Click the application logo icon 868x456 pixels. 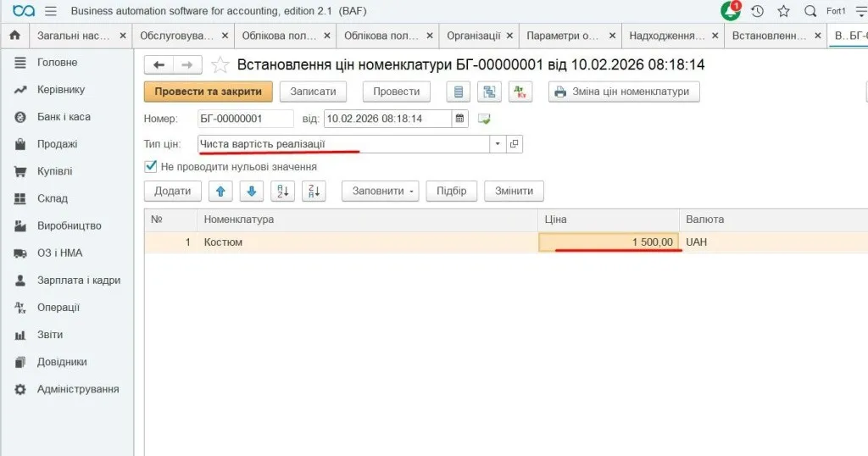(23, 11)
